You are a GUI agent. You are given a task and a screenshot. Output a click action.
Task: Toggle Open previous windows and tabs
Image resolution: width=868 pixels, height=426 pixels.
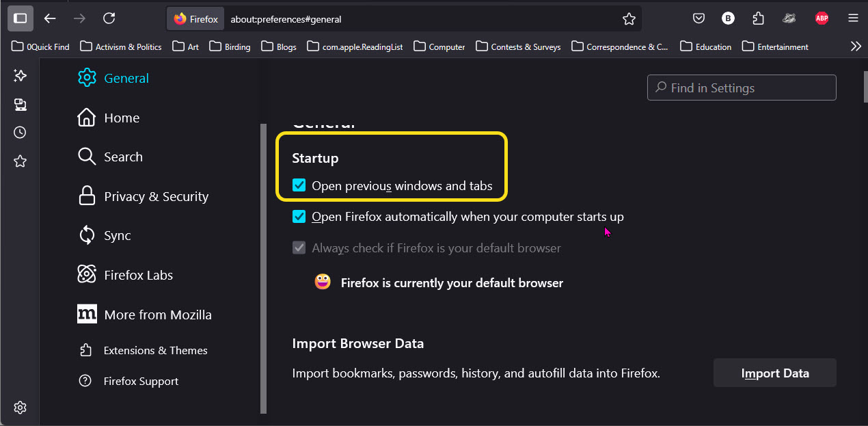[299, 185]
